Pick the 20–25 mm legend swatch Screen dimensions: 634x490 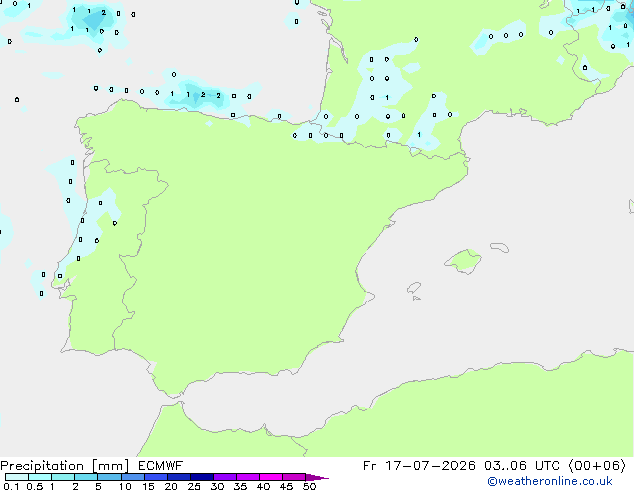point(179,477)
